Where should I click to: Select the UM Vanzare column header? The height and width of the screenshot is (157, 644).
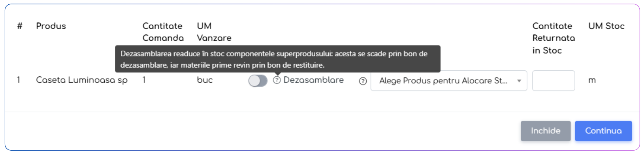(214, 32)
